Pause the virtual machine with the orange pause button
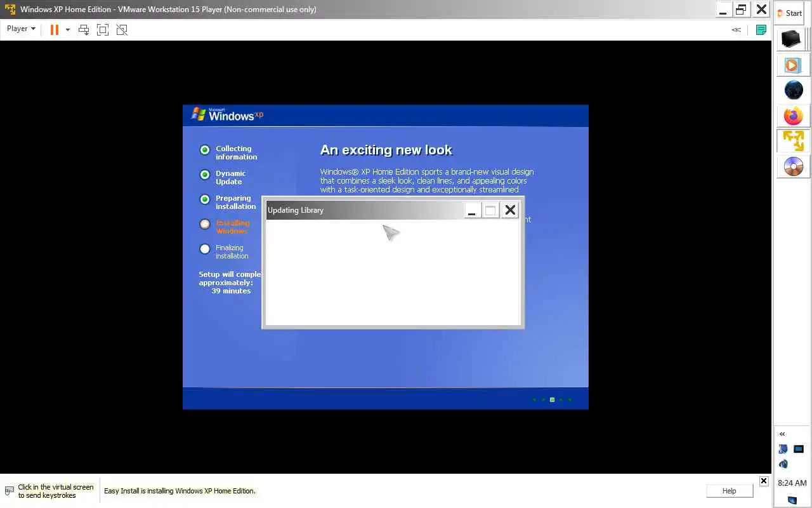The width and height of the screenshot is (812, 508). [55, 29]
